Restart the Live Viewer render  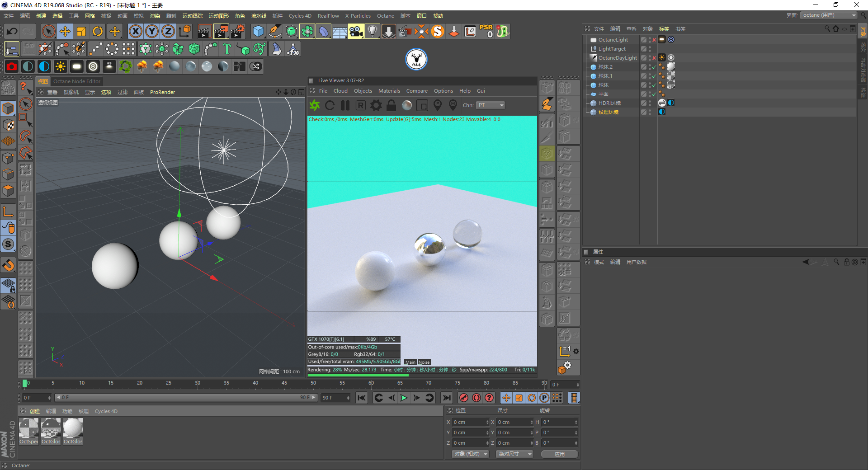click(330, 105)
